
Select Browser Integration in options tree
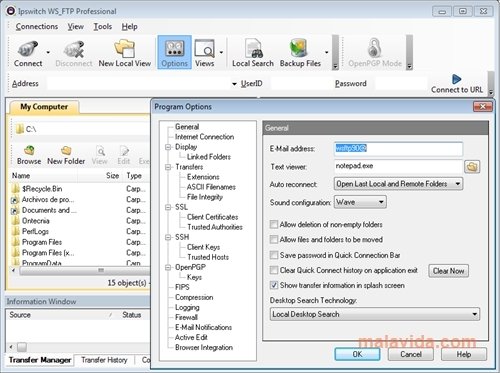point(204,347)
